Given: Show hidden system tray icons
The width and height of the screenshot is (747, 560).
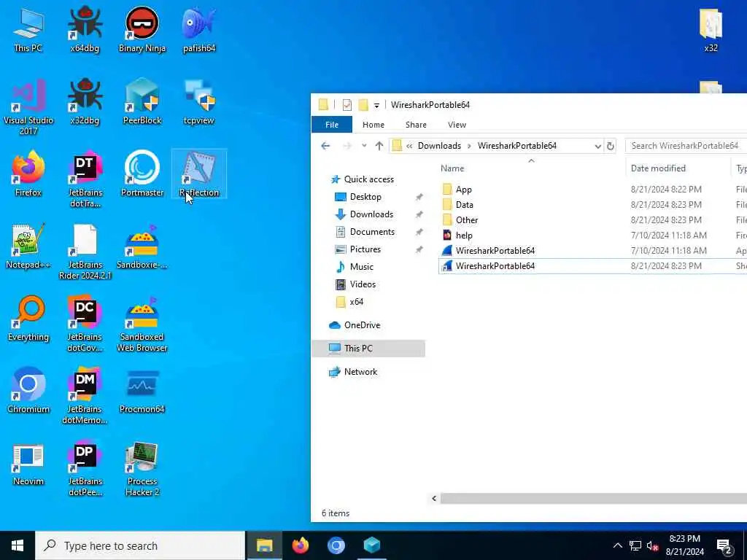Looking at the screenshot, I should pos(617,545).
